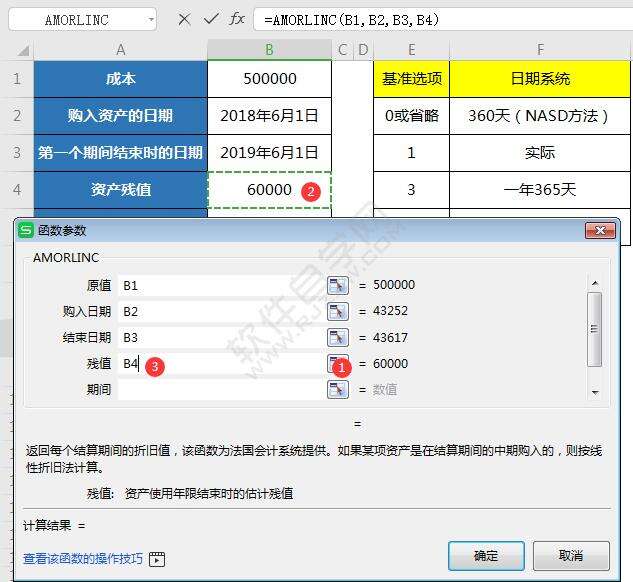Close the 函数参数 dialog

pos(600,230)
